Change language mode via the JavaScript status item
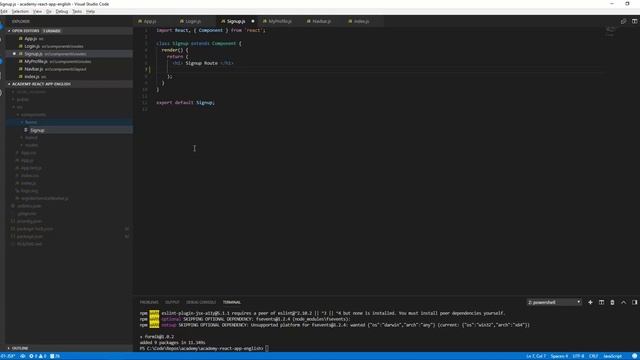640x360 pixels. 612,356
